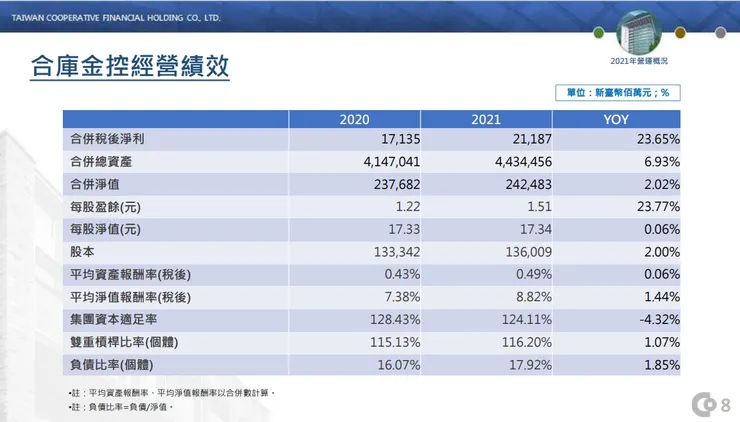Click the 116.20% value
This screenshot has height=422, width=740.
tap(527, 342)
